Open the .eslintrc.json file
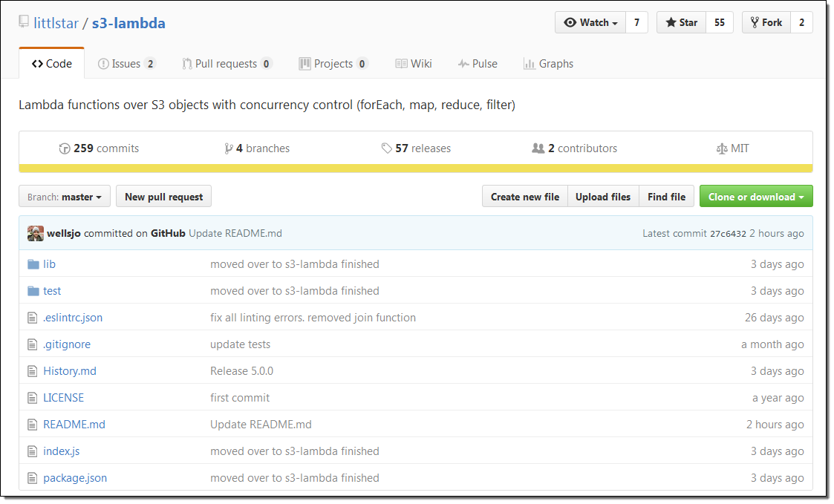 (x=73, y=318)
